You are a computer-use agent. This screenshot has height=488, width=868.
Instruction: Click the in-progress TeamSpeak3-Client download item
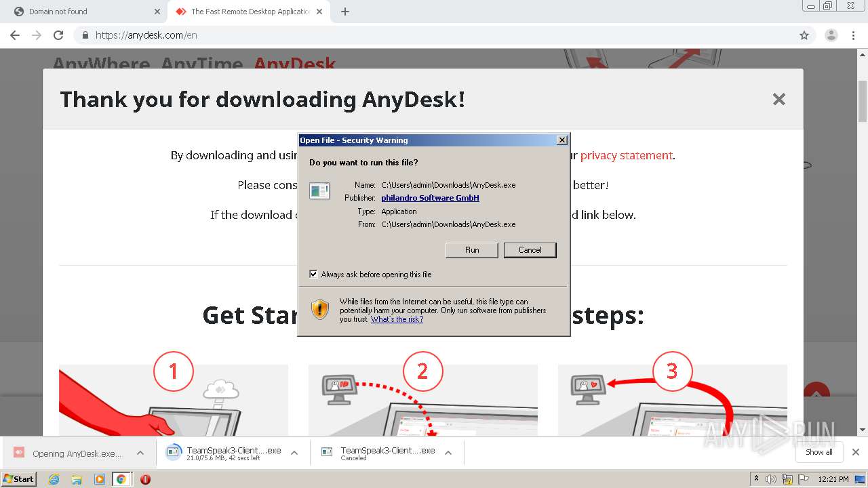point(224,453)
